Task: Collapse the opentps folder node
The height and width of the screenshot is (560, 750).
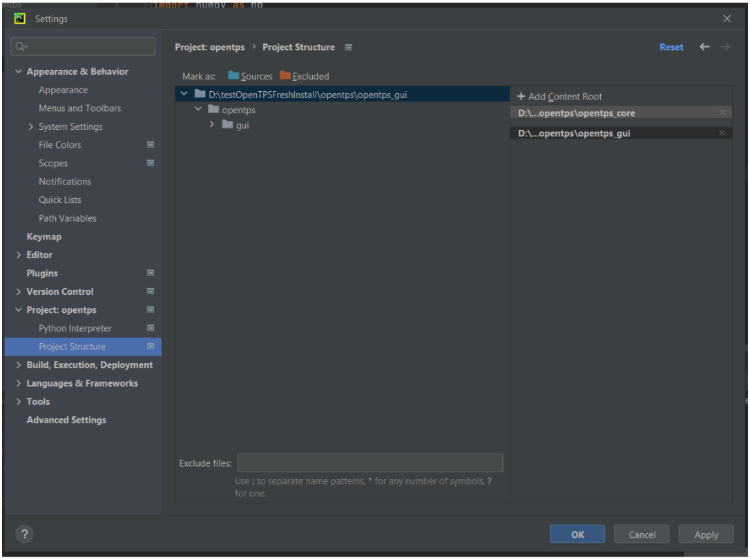Action: (198, 110)
